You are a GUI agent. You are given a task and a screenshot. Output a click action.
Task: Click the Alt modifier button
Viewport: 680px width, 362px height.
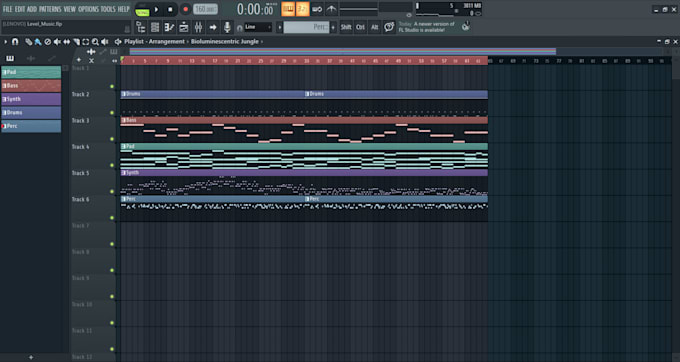click(x=374, y=27)
